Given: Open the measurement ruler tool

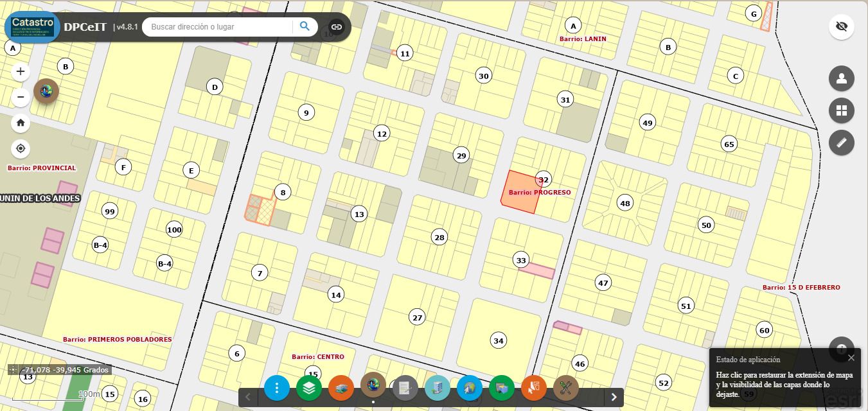Looking at the screenshot, I should pos(841,143).
